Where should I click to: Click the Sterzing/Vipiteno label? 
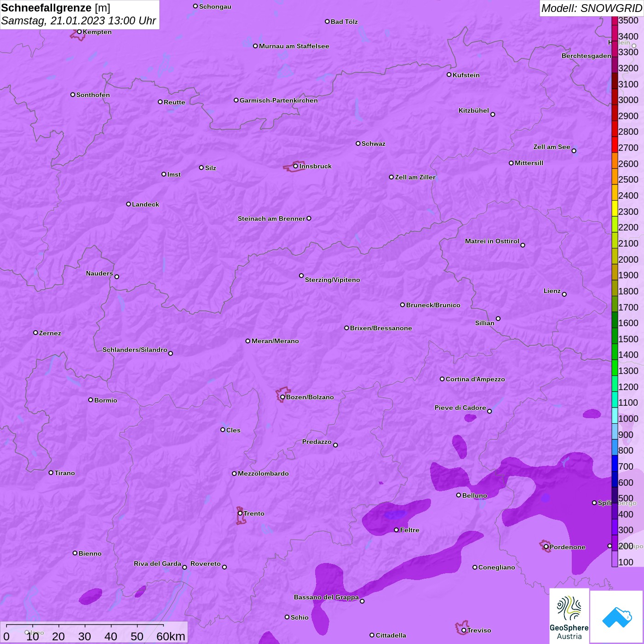click(x=333, y=280)
